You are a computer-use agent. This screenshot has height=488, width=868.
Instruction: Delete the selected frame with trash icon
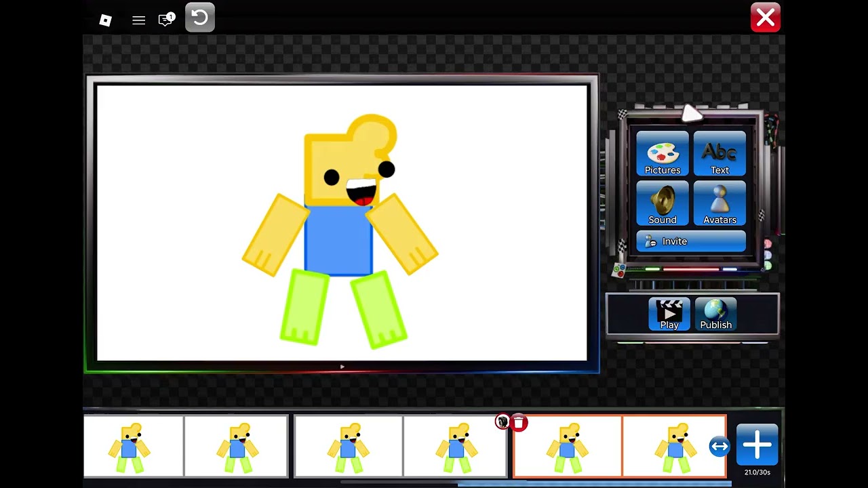click(x=519, y=423)
